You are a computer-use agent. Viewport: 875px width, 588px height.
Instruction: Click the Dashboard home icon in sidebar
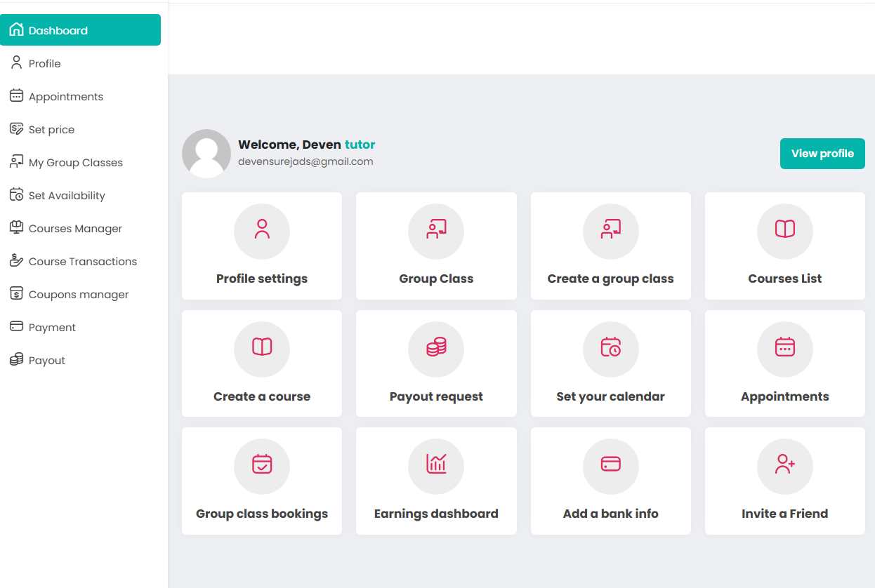click(16, 30)
